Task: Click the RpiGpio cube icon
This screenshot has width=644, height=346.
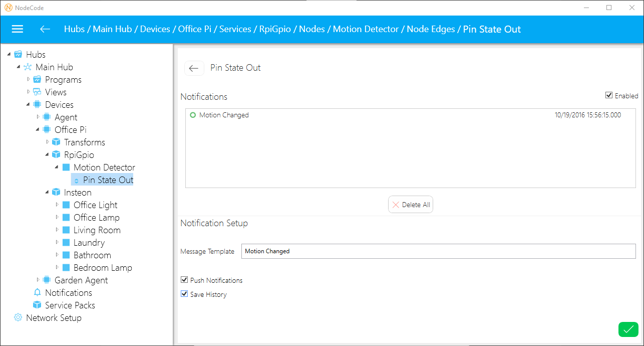Action: (x=56, y=155)
